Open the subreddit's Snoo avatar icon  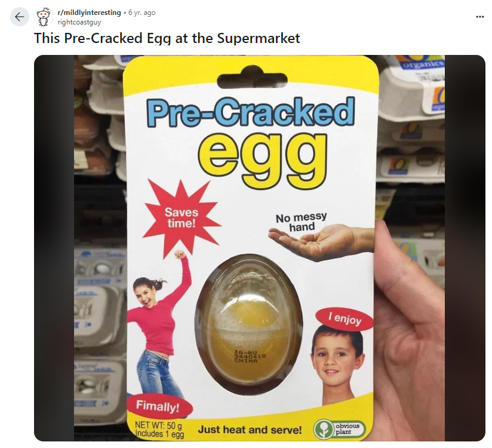[x=43, y=16]
